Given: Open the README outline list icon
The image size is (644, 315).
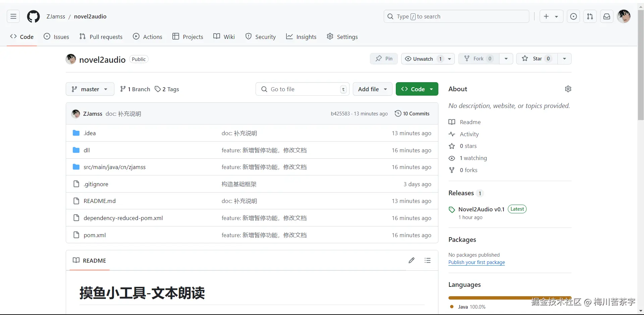Looking at the screenshot, I should pos(427,260).
